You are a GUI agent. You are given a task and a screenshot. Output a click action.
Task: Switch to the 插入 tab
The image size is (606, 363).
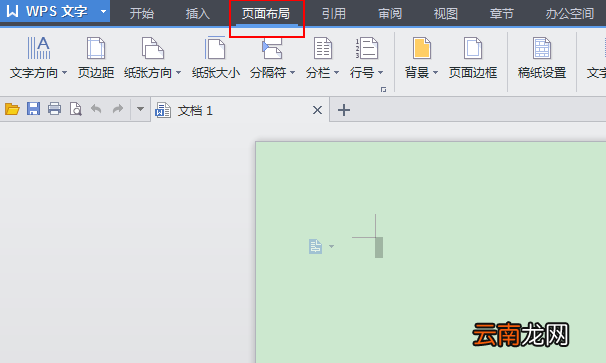(197, 14)
